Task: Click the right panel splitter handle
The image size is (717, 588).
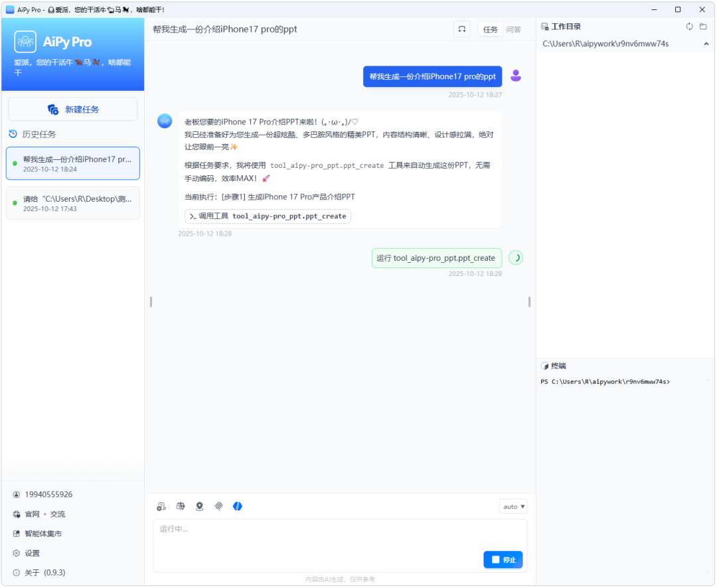Action: (x=530, y=302)
